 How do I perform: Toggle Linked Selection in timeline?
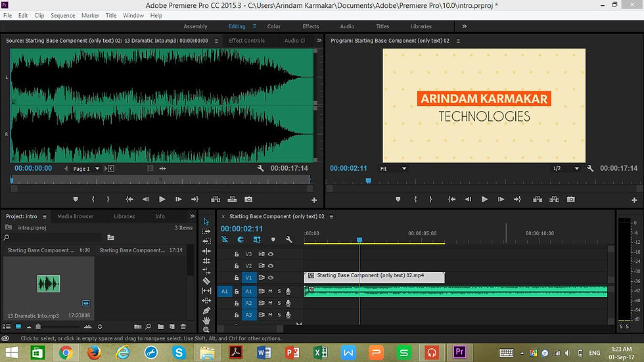pyautogui.click(x=257, y=239)
